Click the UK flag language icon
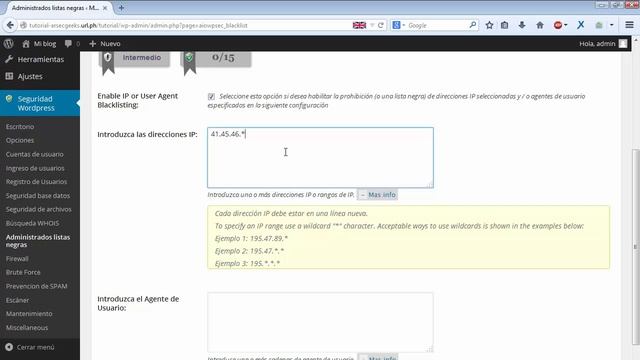The height and width of the screenshot is (360, 640). coord(359,25)
